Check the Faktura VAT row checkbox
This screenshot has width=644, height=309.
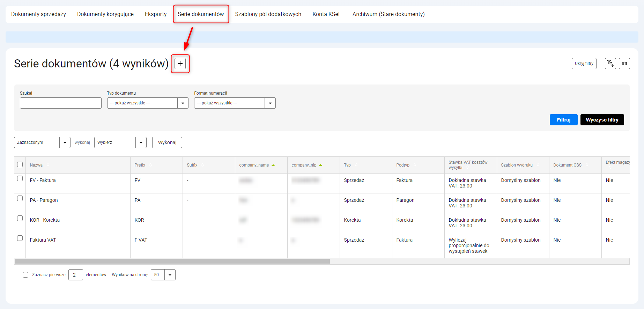point(20,238)
